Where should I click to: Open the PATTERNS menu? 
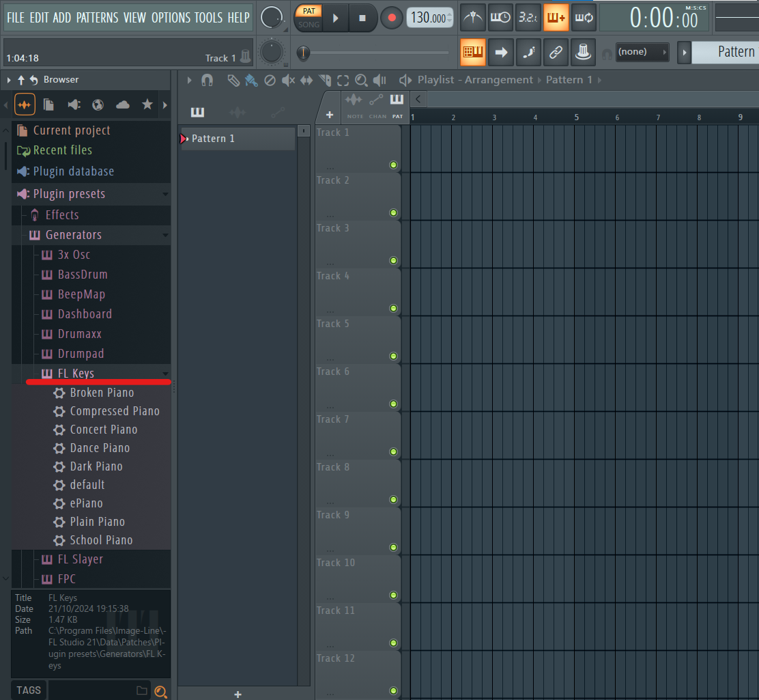98,18
